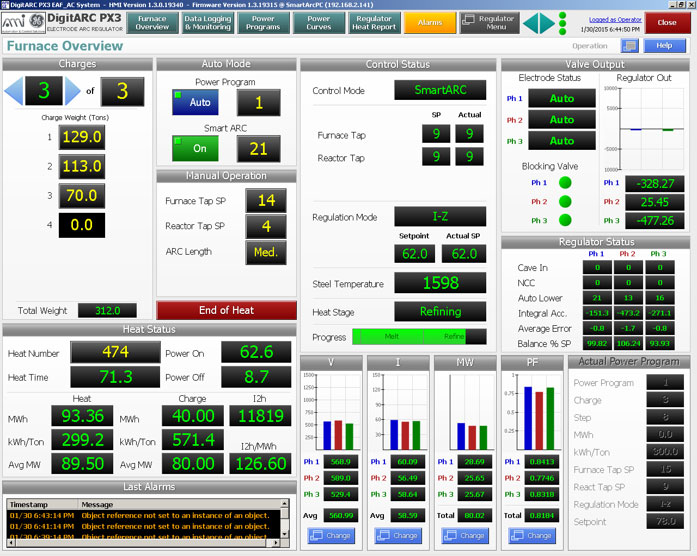
Task: Click the Help button
Action: tap(665, 46)
